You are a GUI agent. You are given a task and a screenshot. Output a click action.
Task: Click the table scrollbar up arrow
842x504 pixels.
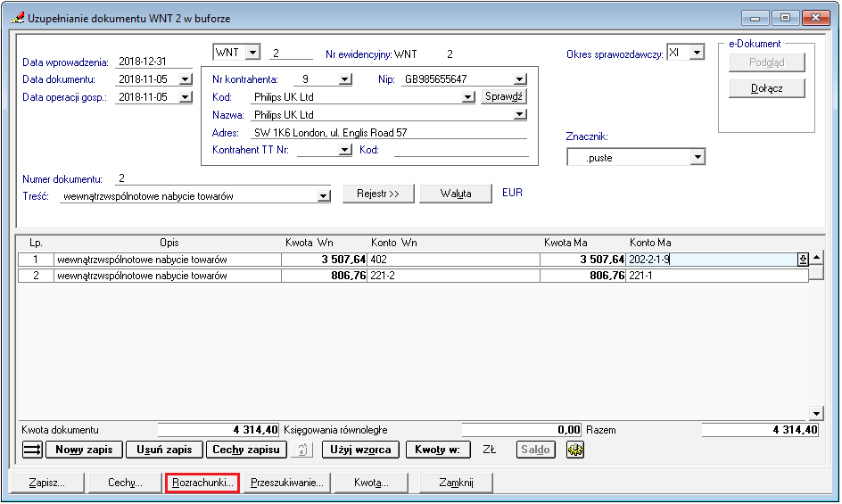coord(816,258)
